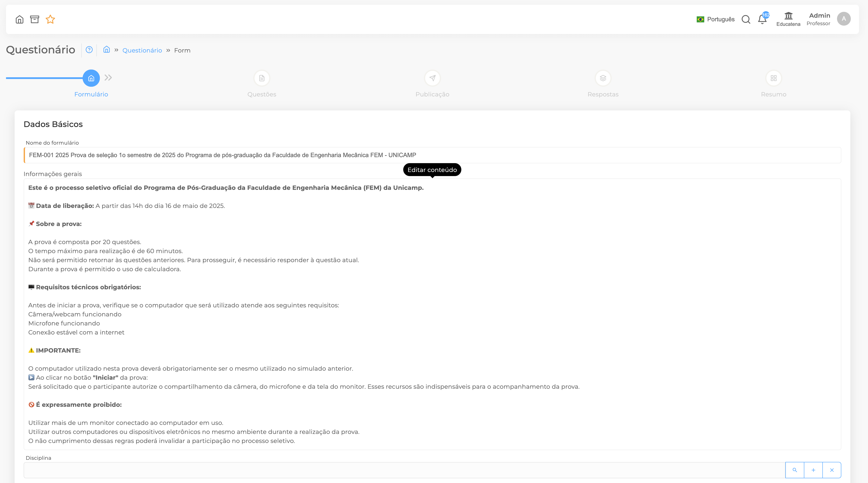Click the double chevron next-step arrow

click(108, 78)
